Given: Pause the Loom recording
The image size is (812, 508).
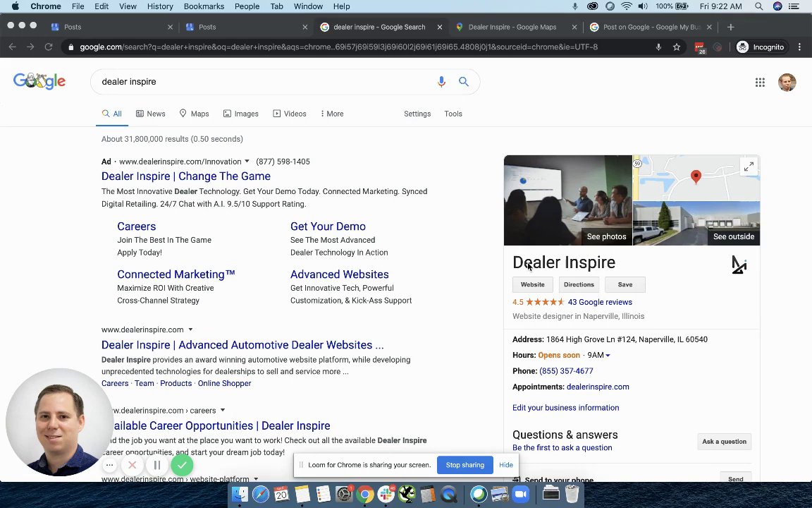Looking at the screenshot, I should click(157, 465).
